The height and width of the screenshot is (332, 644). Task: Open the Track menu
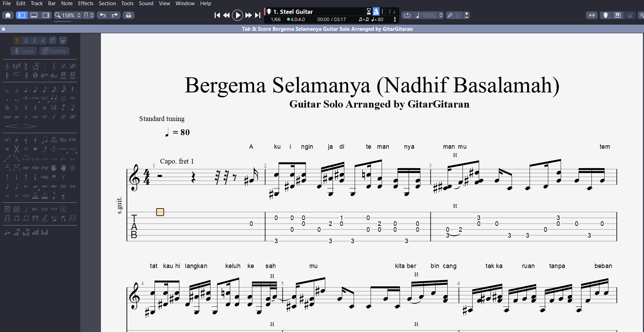pyautogui.click(x=37, y=3)
